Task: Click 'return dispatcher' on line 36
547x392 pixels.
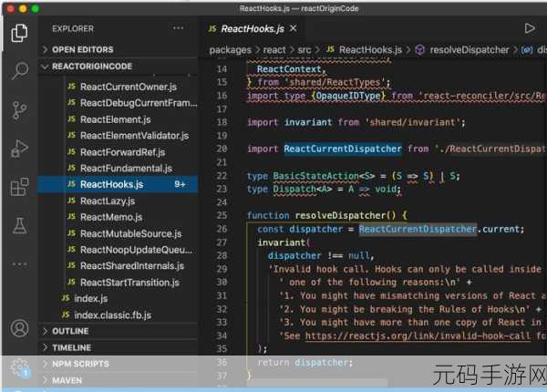Action: pyautogui.click(x=303, y=362)
